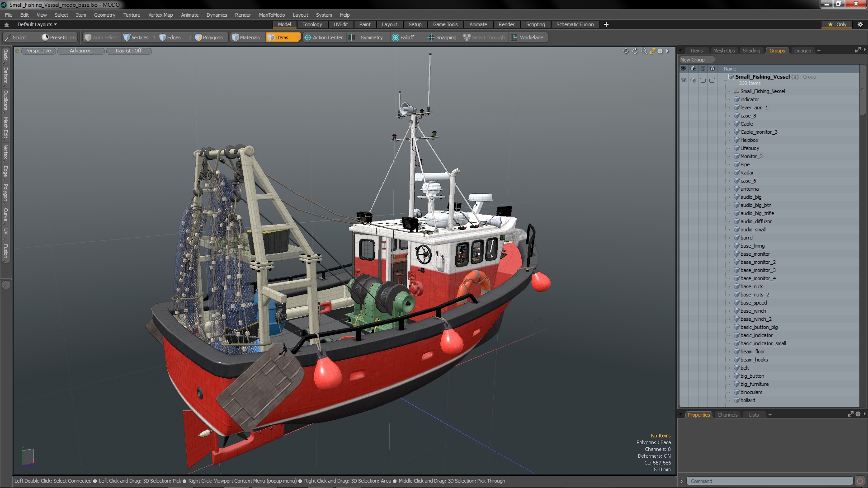Image resolution: width=868 pixels, height=488 pixels.
Task: Open the Vertex Map menu
Action: pos(160,15)
